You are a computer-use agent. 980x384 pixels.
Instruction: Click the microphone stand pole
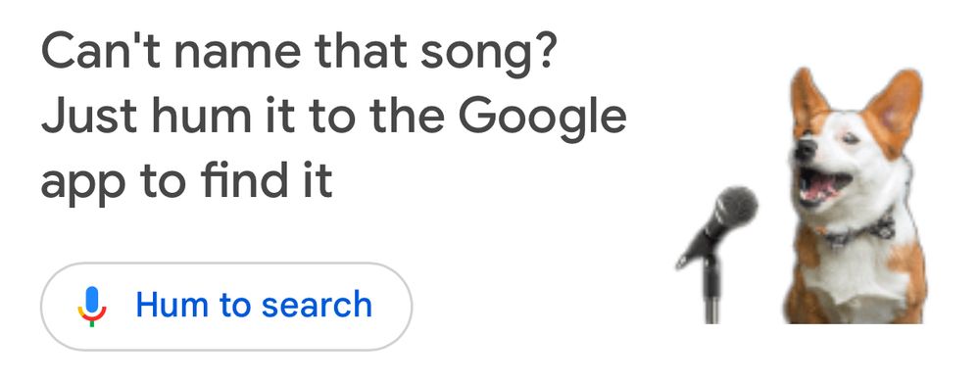click(x=711, y=288)
